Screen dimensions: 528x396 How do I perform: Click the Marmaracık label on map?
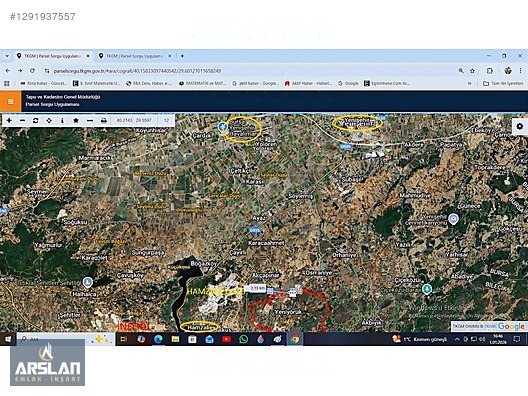tap(95, 158)
